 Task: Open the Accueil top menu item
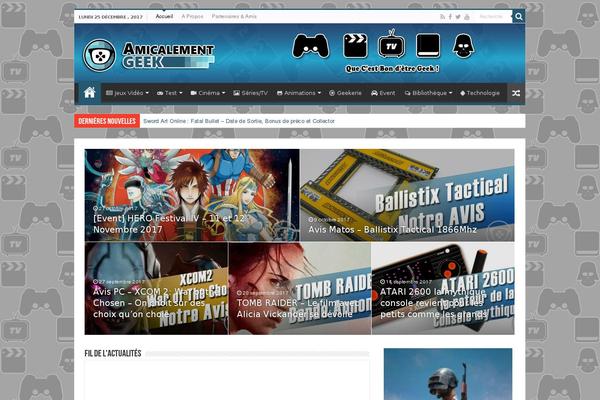pyautogui.click(x=164, y=16)
